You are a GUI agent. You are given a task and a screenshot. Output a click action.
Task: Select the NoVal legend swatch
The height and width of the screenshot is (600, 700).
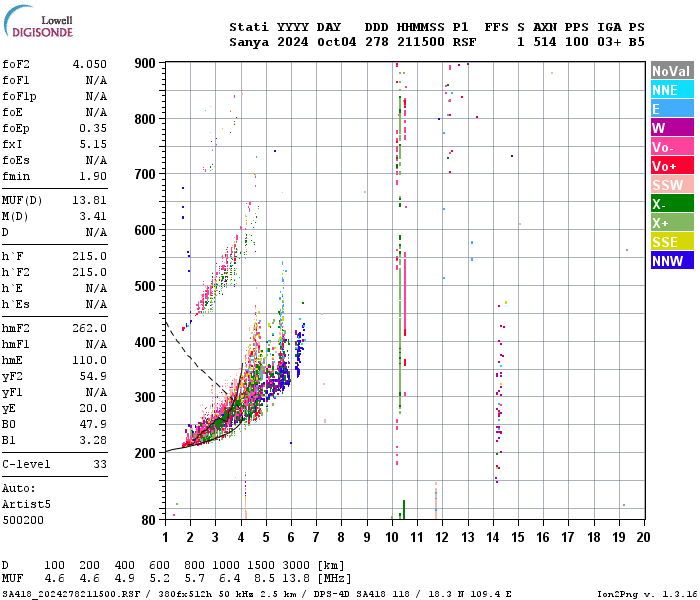point(671,71)
